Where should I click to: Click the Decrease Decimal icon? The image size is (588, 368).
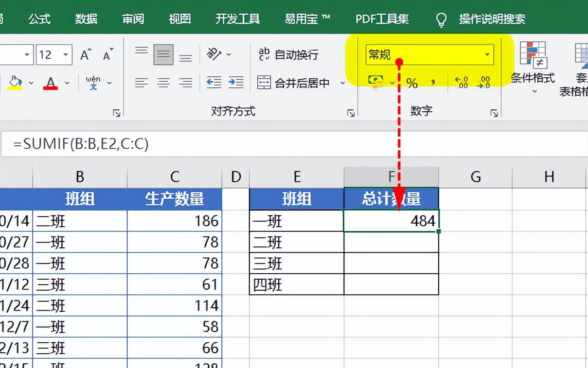click(x=484, y=83)
